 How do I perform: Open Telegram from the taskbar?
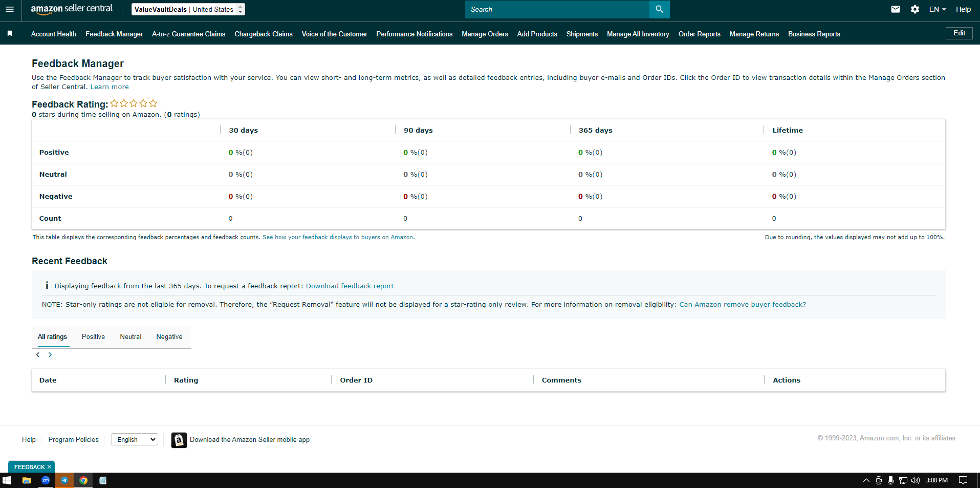click(x=64, y=480)
